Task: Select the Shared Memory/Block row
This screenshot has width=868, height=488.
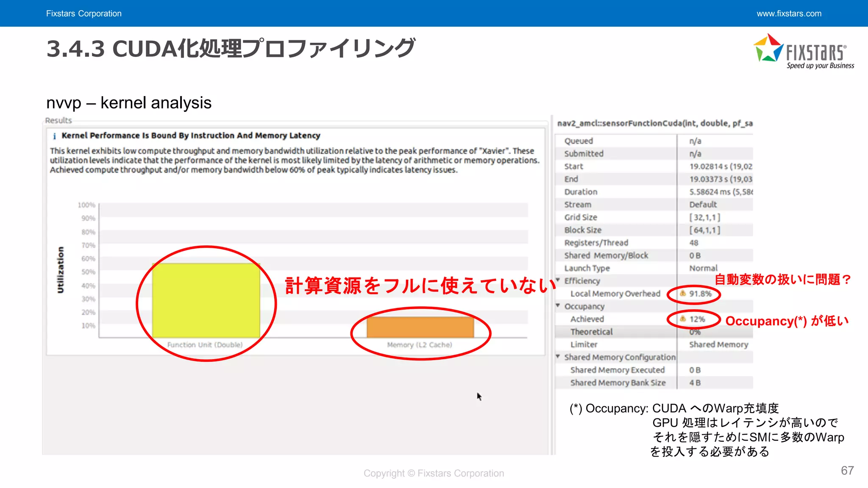Action: coord(654,255)
